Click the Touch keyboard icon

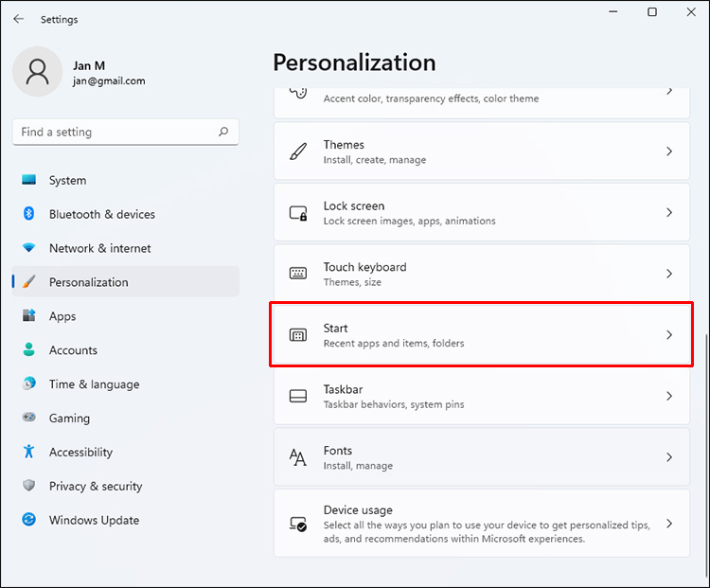pyautogui.click(x=298, y=274)
